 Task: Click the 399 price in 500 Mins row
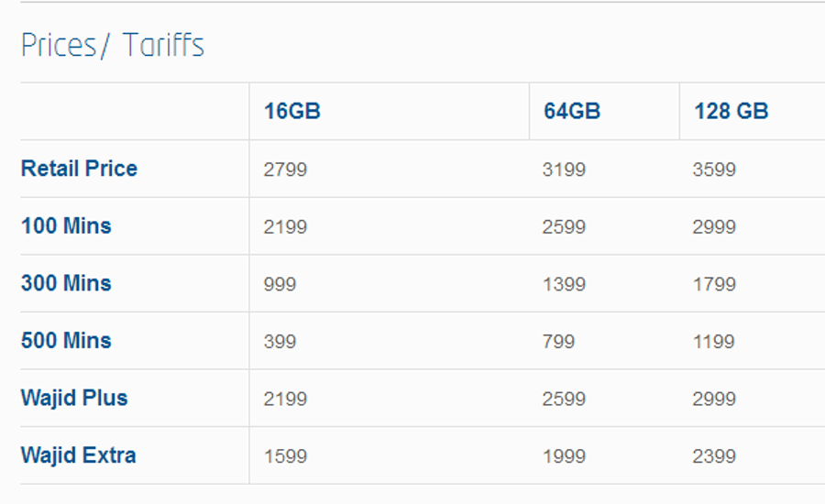280,342
